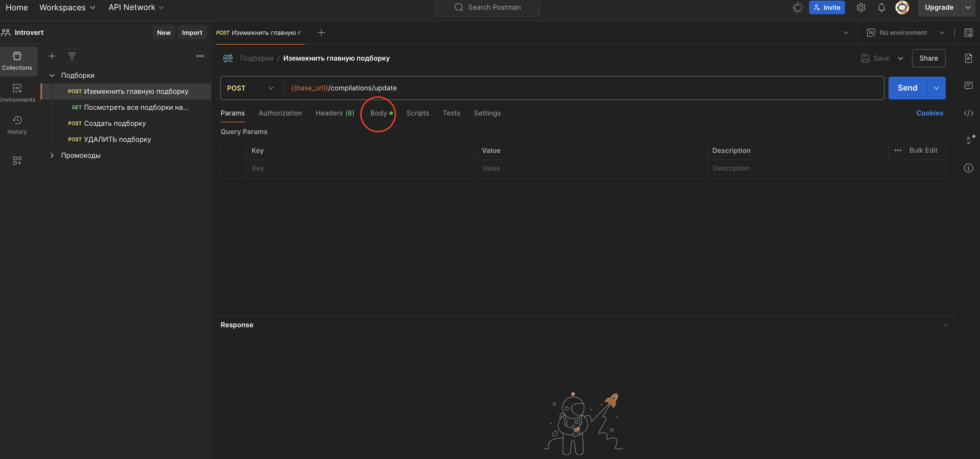Create new collection with plus icon
The image size is (980, 459).
[52, 56]
